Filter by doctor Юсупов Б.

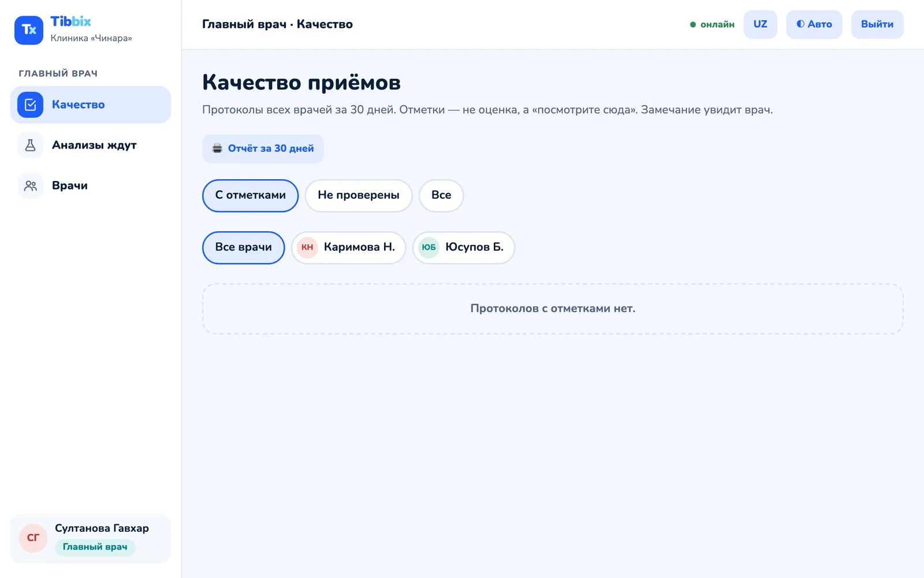(463, 247)
